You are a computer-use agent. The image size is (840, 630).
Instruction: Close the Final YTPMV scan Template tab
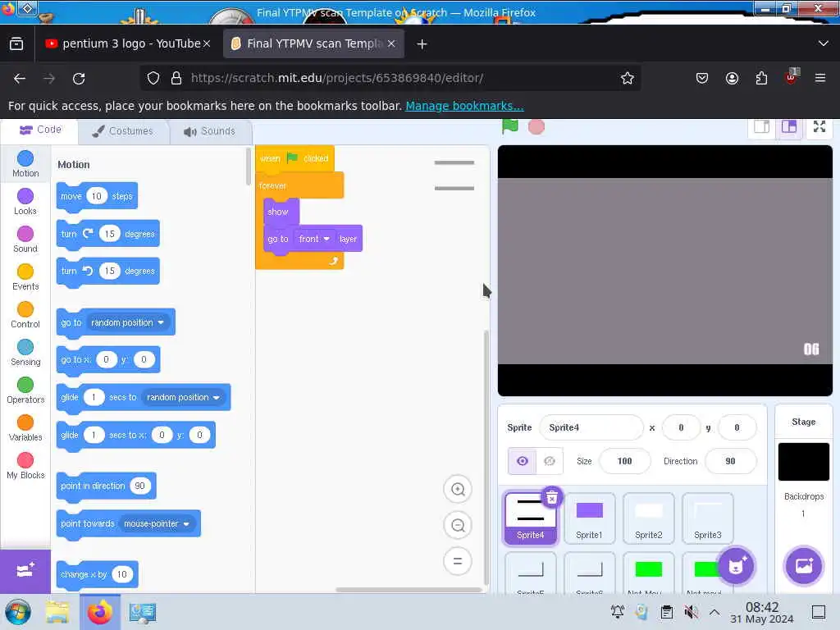pyautogui.click(x=391, y=43)
